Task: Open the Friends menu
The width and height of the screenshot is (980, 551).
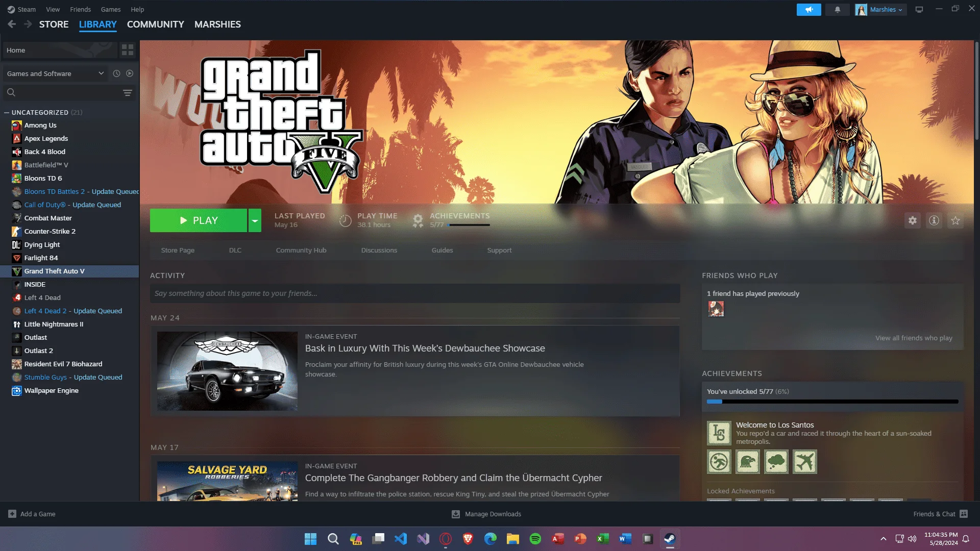Action: pyautogui.click(x=80, y=9)
